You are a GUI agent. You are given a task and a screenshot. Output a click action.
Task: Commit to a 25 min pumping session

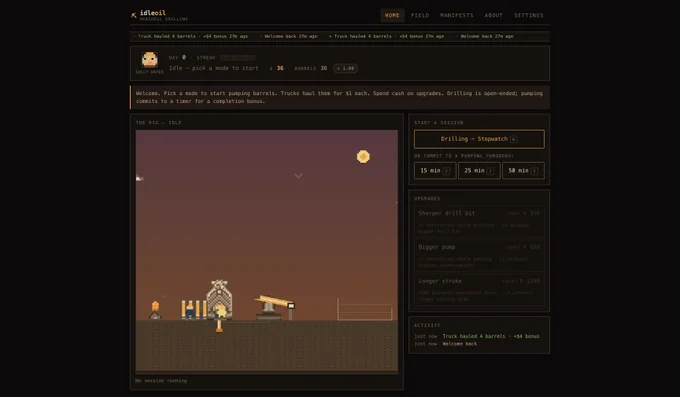479,171
